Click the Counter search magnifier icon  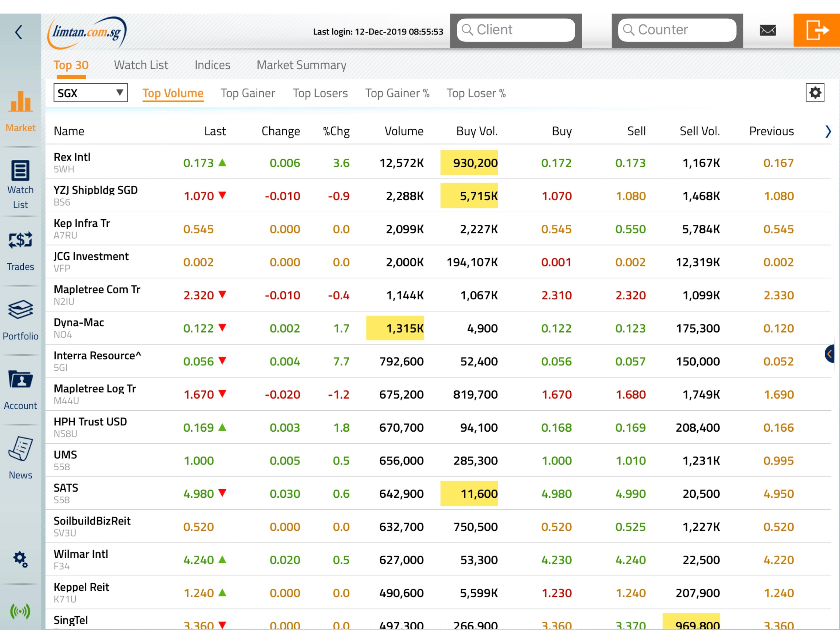(628, 30)
